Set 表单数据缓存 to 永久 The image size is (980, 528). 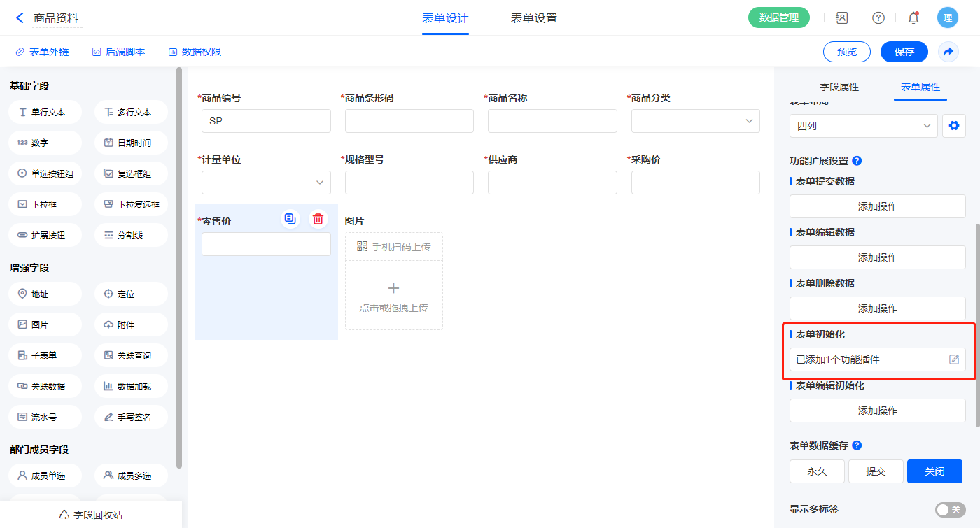click(x=817, y=471)
